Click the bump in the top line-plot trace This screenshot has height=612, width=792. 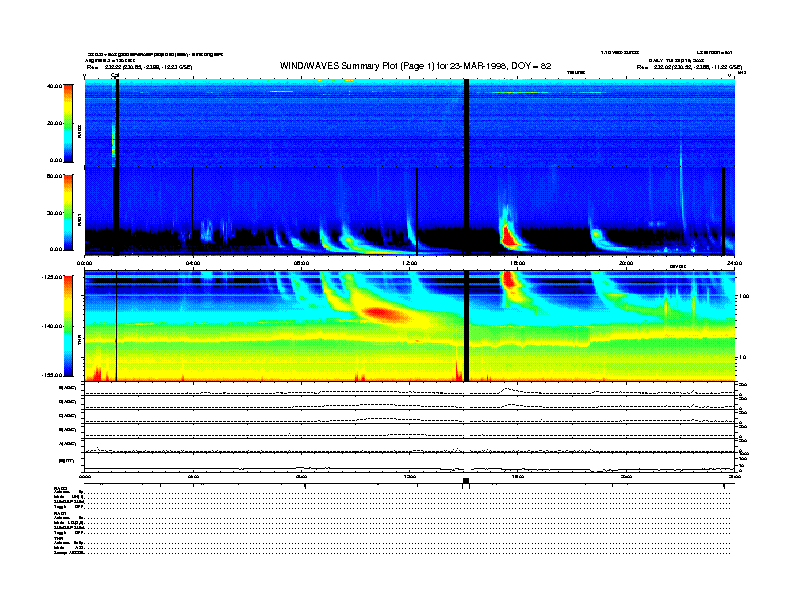[507, 389]
